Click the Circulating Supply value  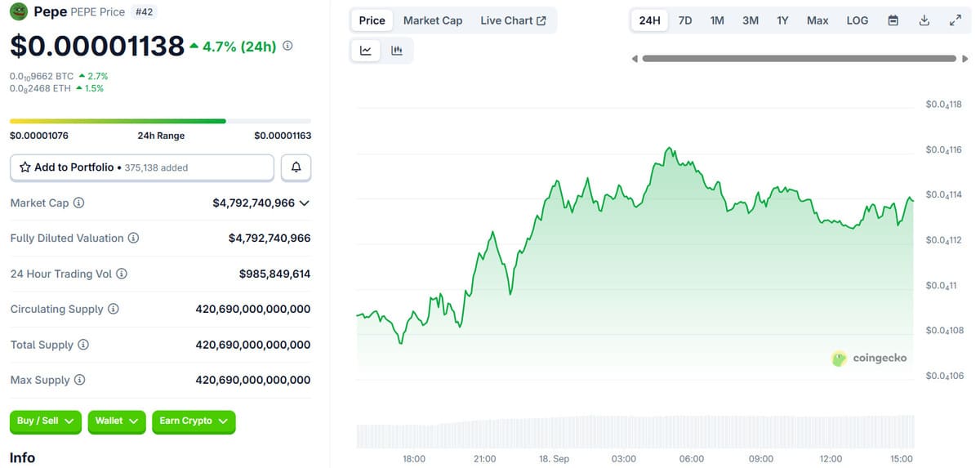click(253, 310)
